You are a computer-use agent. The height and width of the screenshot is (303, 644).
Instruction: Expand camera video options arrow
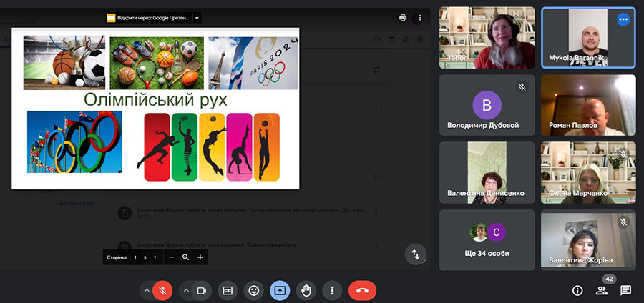(185, 291)
